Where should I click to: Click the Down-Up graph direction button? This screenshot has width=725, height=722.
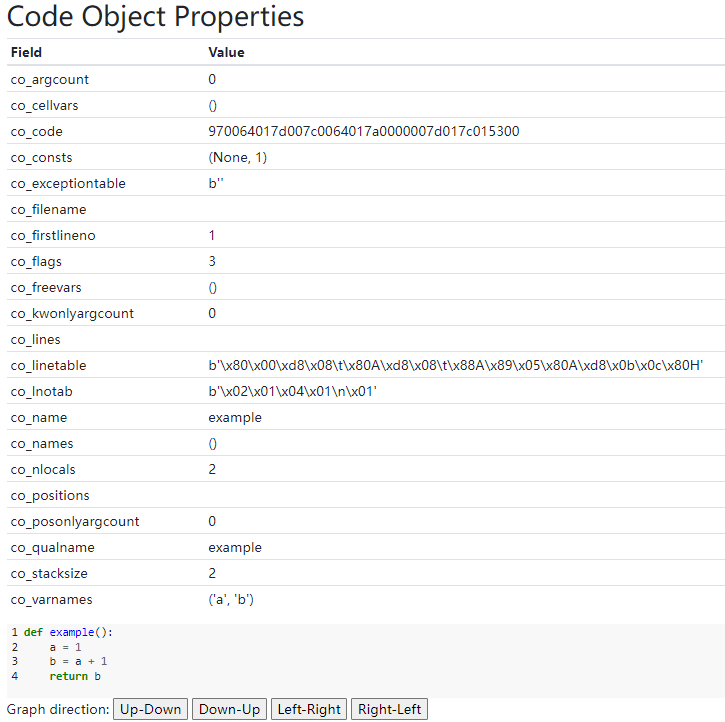229,709
